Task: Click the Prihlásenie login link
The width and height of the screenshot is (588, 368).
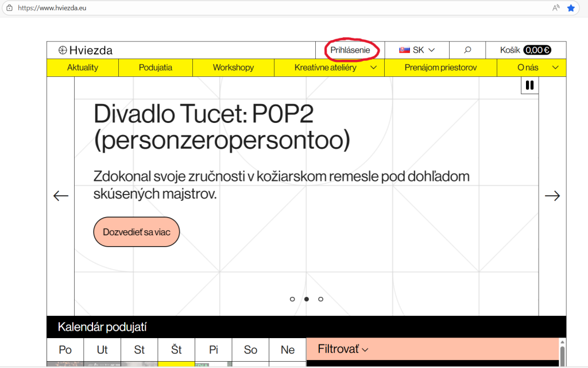Action: click(350, 51)
